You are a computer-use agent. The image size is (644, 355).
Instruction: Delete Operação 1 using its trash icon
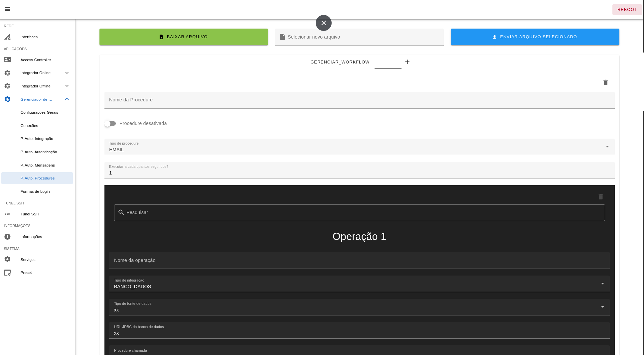pyautogui.click(x=600, y=197)
